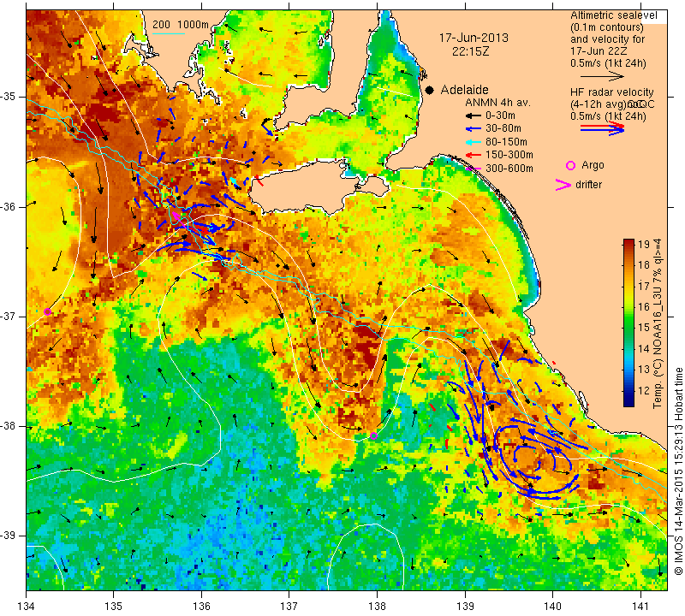
Task: Click the latitude -37 axis label
Action: 9,316
